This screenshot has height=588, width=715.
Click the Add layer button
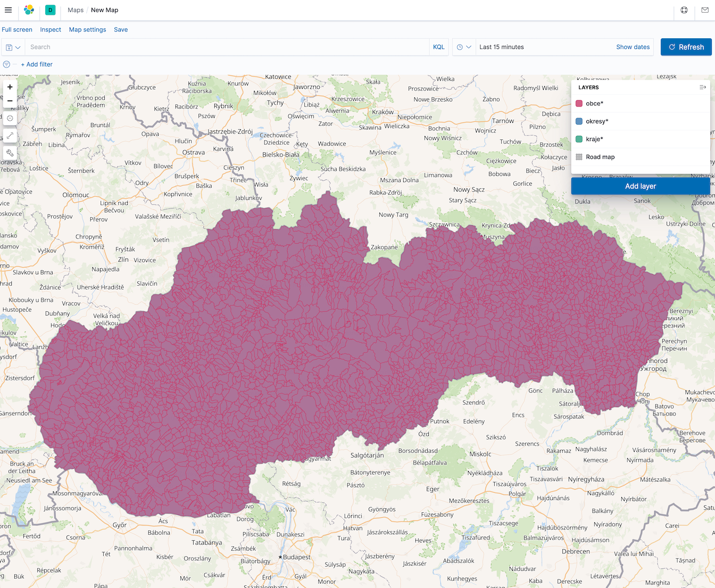(x=641, y=186)
